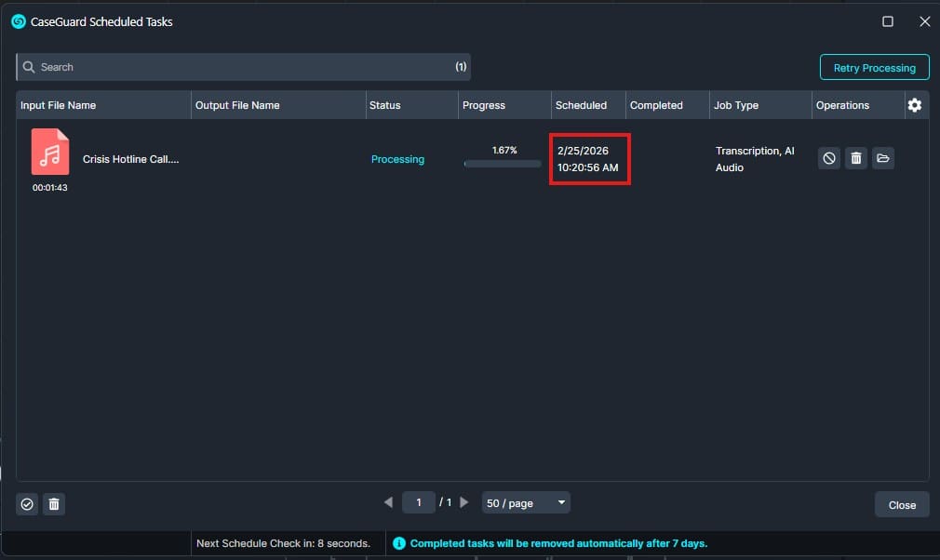Delete the Crisis Hotline Call task

[x=856, y=159]
